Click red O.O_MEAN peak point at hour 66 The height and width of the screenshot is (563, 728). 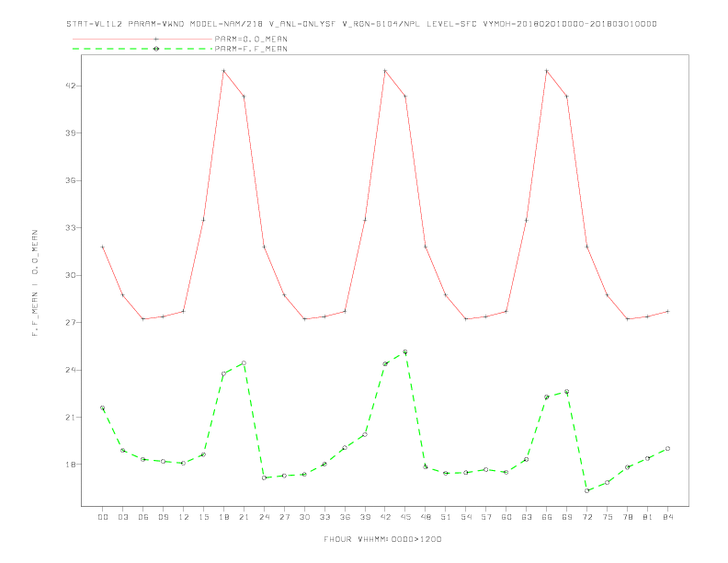click(x=547, y=71)
